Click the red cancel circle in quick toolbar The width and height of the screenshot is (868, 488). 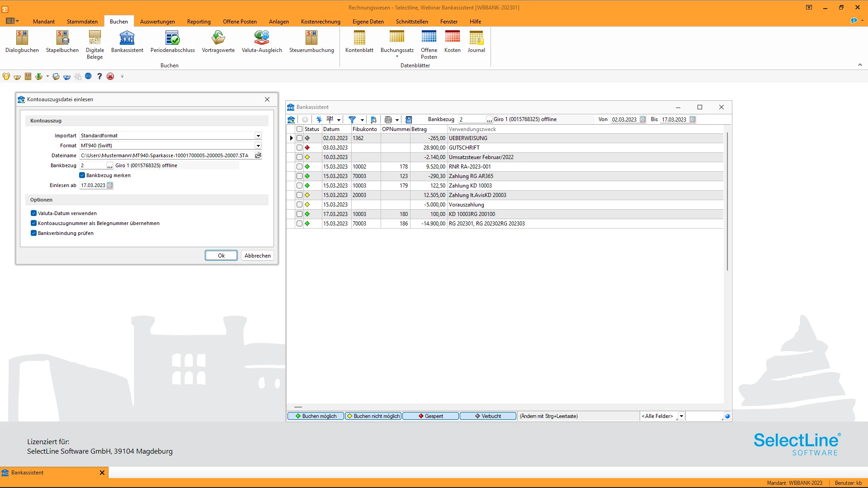click(110, 76)
